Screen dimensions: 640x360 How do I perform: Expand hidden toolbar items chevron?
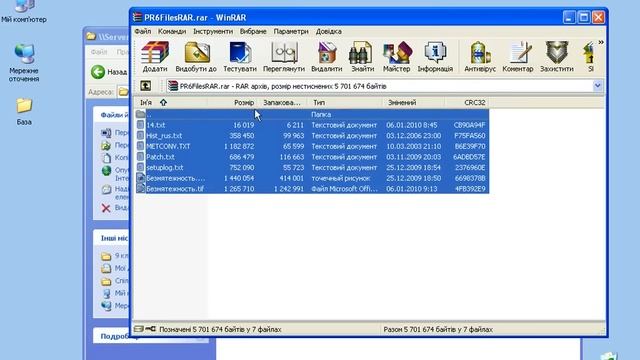[x=600, y=42]
